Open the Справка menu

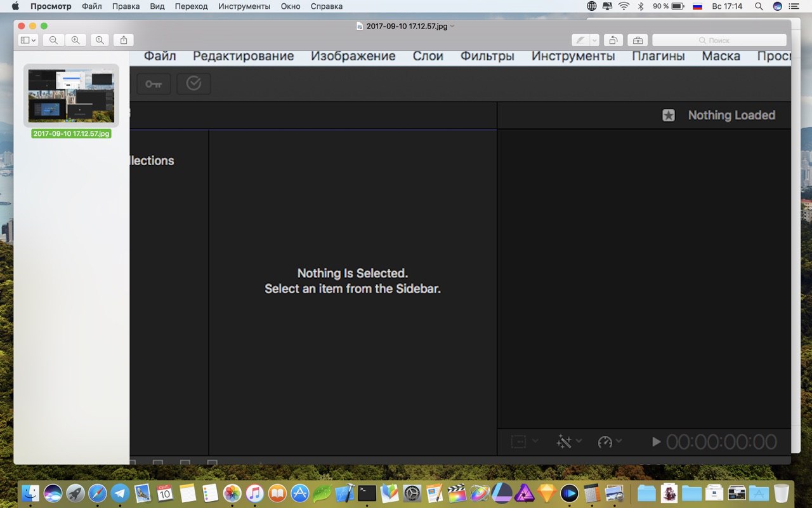[327, 6]
